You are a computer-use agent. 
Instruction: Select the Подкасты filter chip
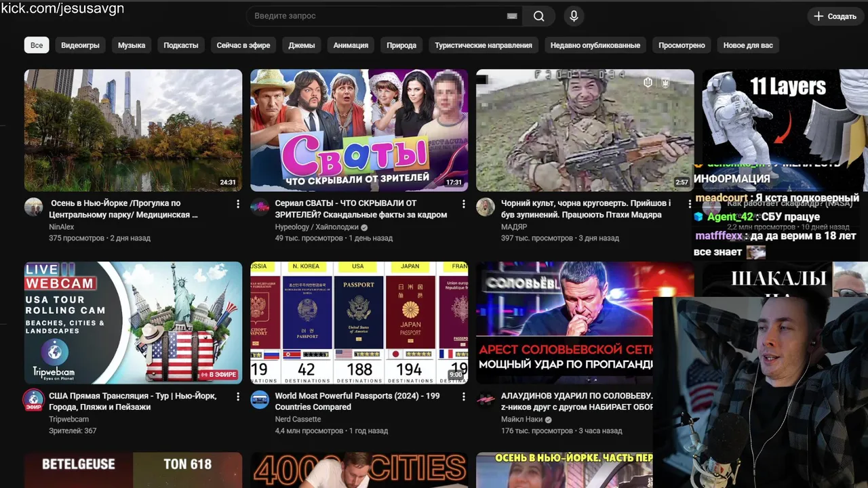[181, 45]
